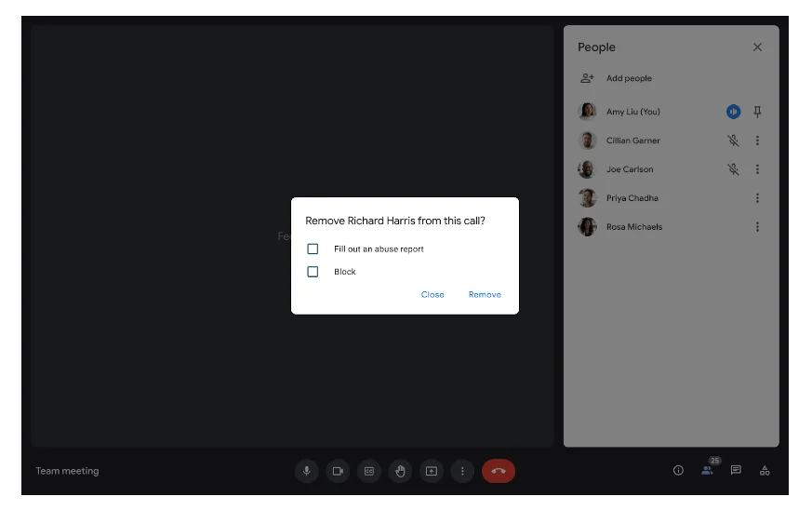Image resolution: width=812 pixels, height=510 pixels.
Task: Turn on captions with the CC button
Action: tap(368, 471)
